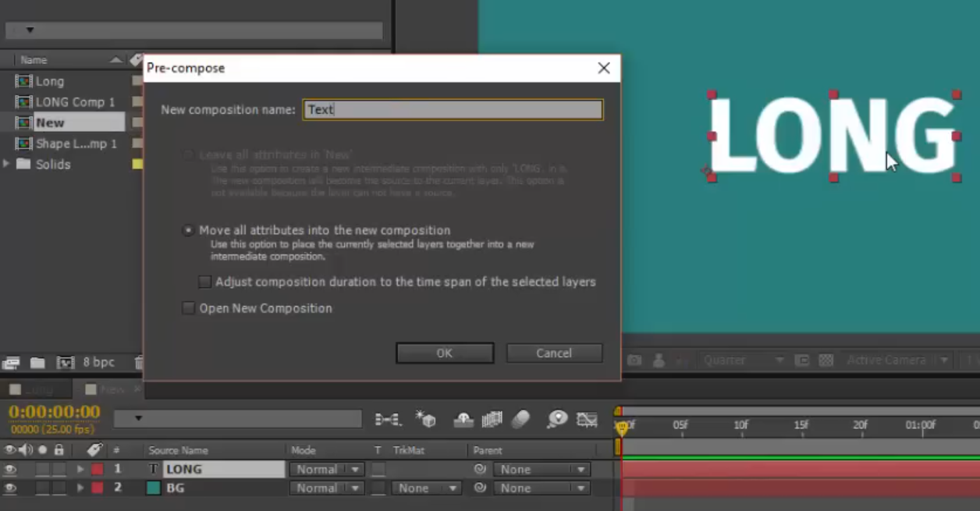Screen dimensions: 980x511
Task: Click OK in the Pre-compose dialog
Action: coord(445,353)
